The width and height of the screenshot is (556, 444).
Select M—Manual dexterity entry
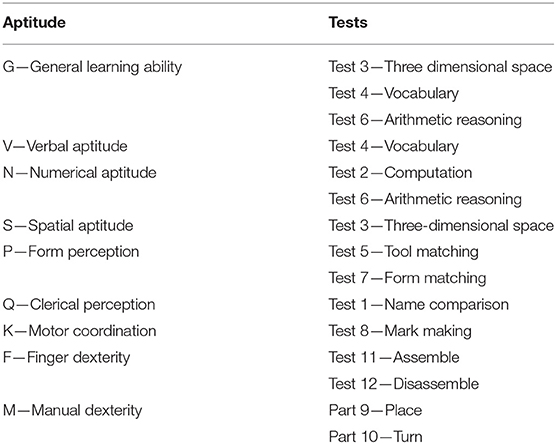(72, 411)
